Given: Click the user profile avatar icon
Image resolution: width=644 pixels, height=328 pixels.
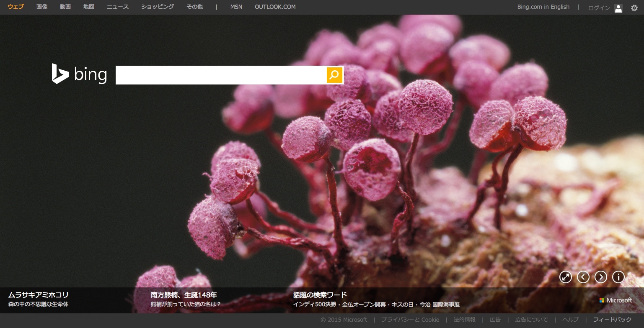Looking at the screenshot, I should (618, 8).
